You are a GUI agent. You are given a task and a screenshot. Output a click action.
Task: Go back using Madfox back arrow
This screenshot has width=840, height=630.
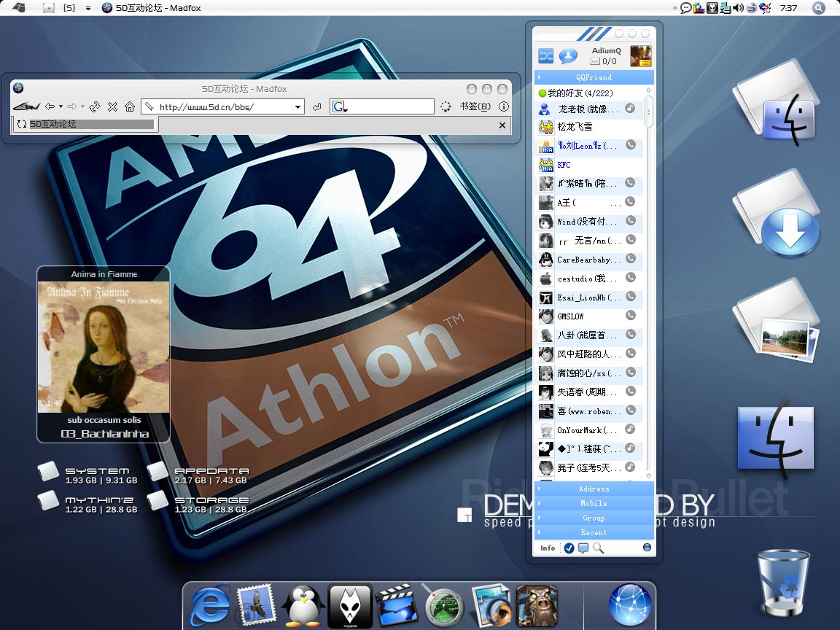pyautogui.click(x=50, y=106)
